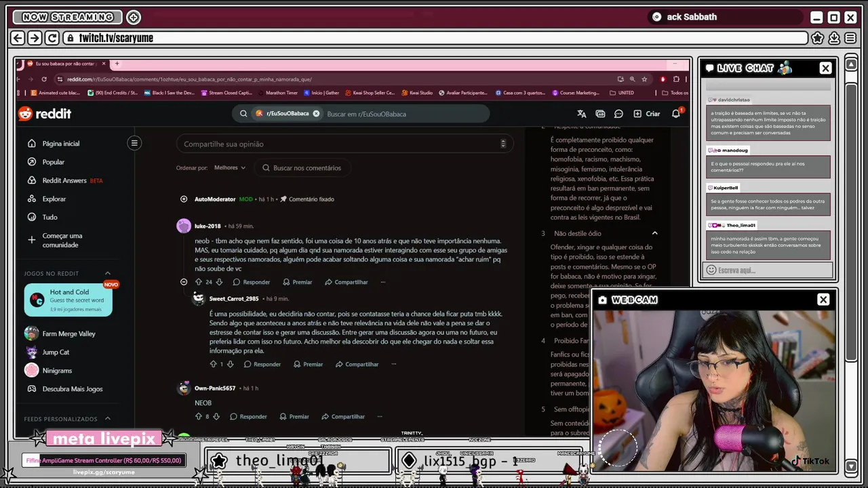Open Reddit notifications bell

[x=676, y=114]
